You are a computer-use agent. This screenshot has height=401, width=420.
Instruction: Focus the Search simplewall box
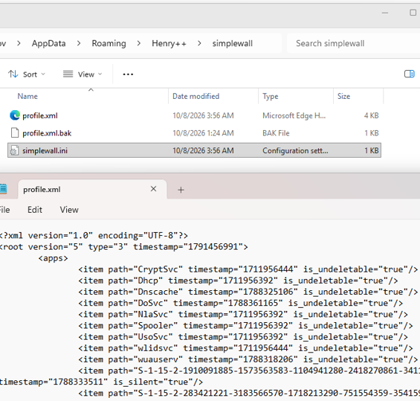[x=353, y=43]
